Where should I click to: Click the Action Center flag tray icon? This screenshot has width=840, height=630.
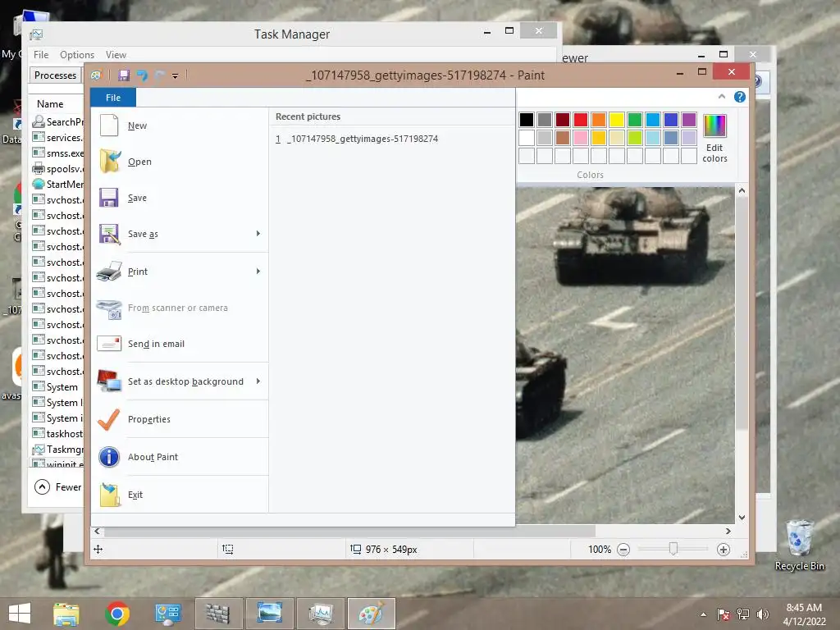click(724, 614)
